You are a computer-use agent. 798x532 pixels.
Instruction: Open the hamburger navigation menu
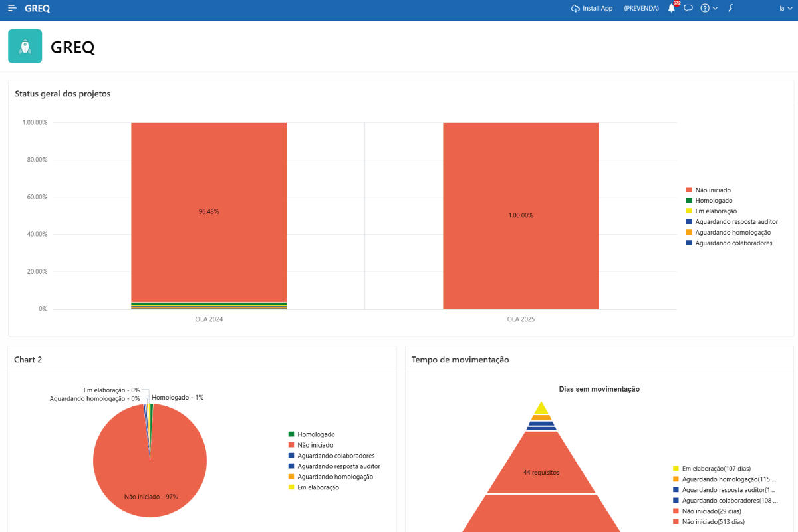click(x=12, y=9)
